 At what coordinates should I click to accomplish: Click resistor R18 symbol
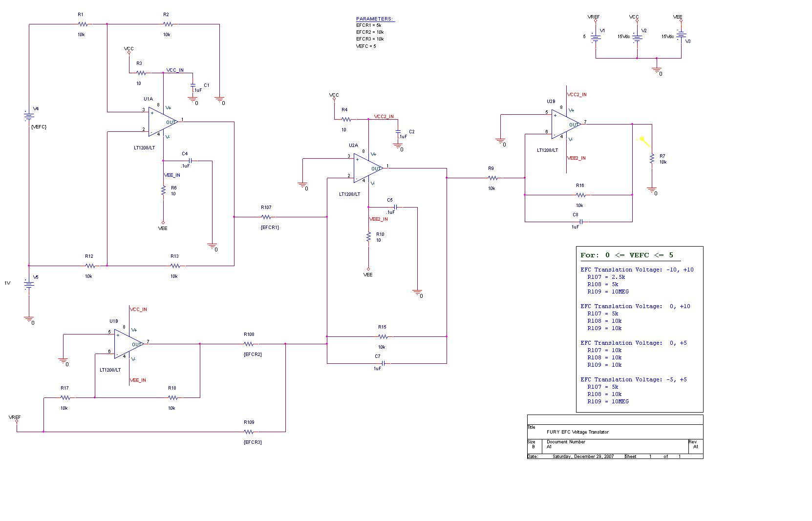tap(173, 397)
